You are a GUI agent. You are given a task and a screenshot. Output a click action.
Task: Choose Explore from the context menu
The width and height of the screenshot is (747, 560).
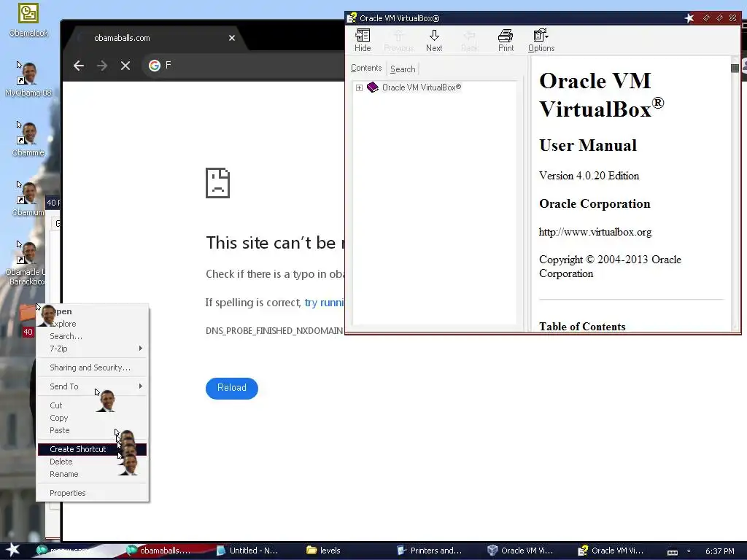click(x=93, y=324)
